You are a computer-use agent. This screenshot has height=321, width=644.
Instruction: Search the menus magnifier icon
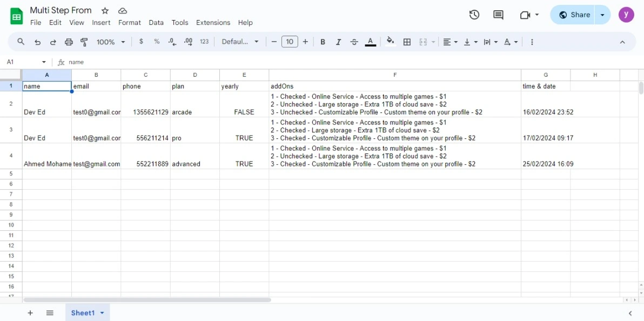(21, 42)
